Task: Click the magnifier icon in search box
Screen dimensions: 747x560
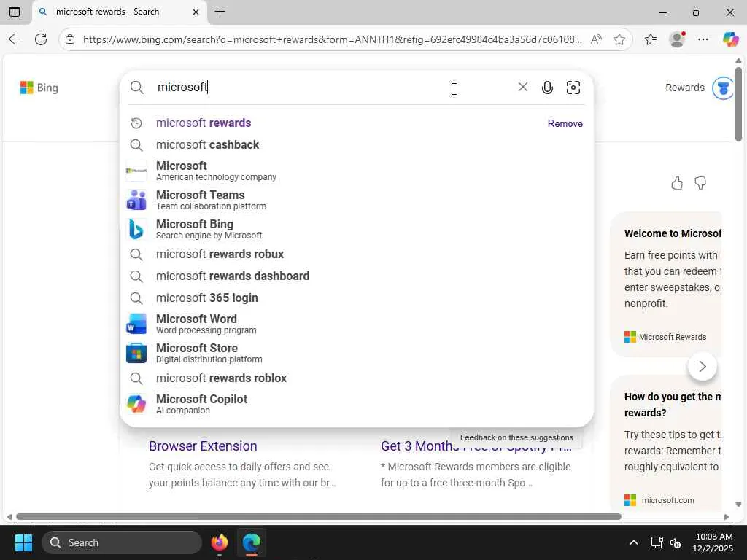Action: (x=136, y=87)
